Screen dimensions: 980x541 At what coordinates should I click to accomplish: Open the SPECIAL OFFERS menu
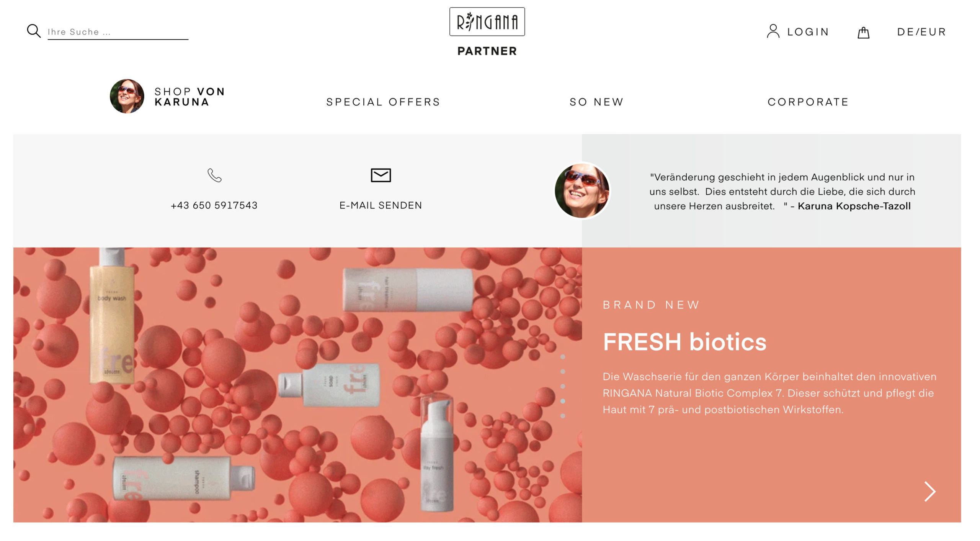click(x=383, y=102)
